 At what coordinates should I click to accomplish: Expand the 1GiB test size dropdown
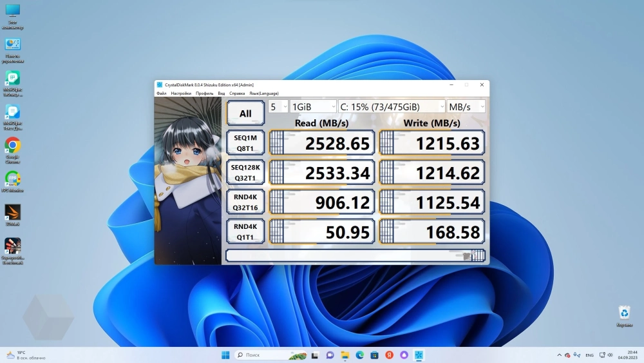click(313, 106)
